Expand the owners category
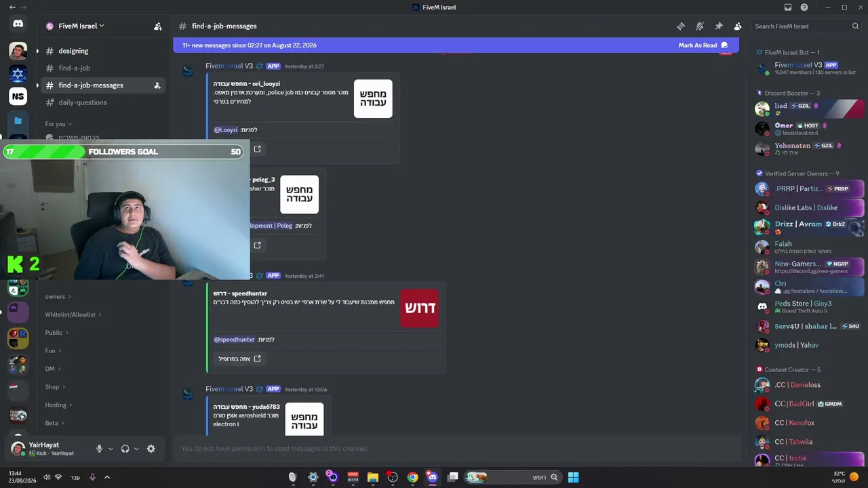 58,297
